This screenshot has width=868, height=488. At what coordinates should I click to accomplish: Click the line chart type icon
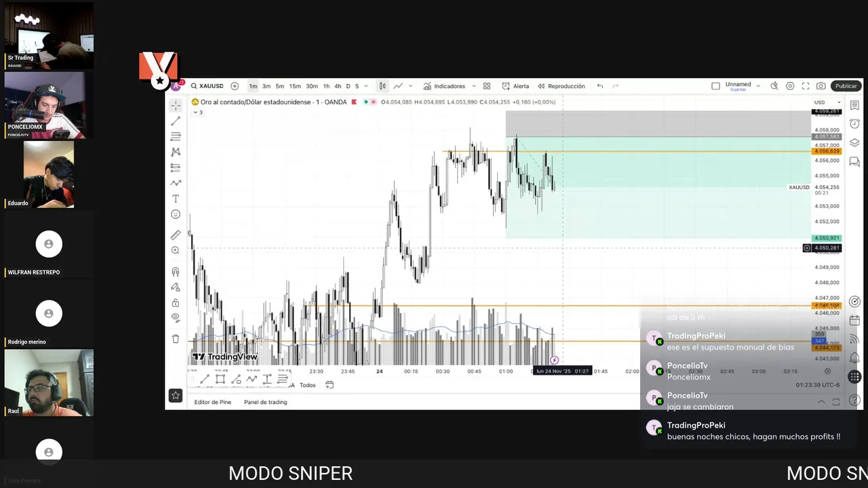pos(398,86)
